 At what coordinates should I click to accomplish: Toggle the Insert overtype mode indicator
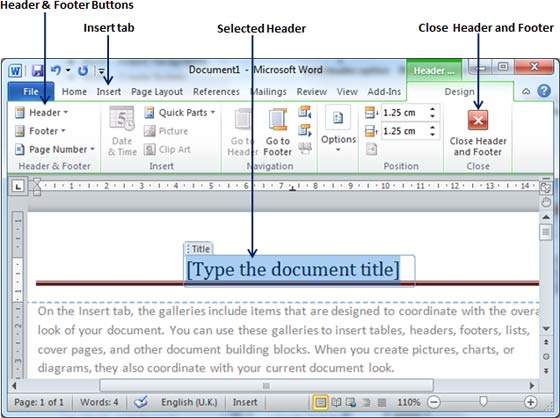point(245,402)
